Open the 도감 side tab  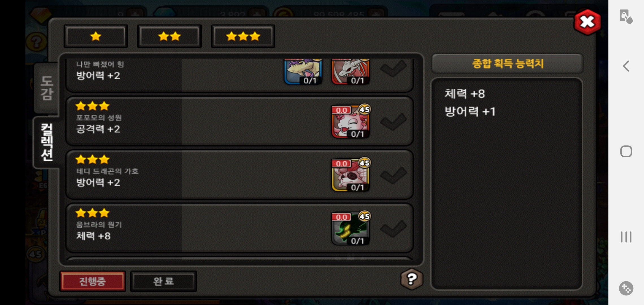coord(47,88)
